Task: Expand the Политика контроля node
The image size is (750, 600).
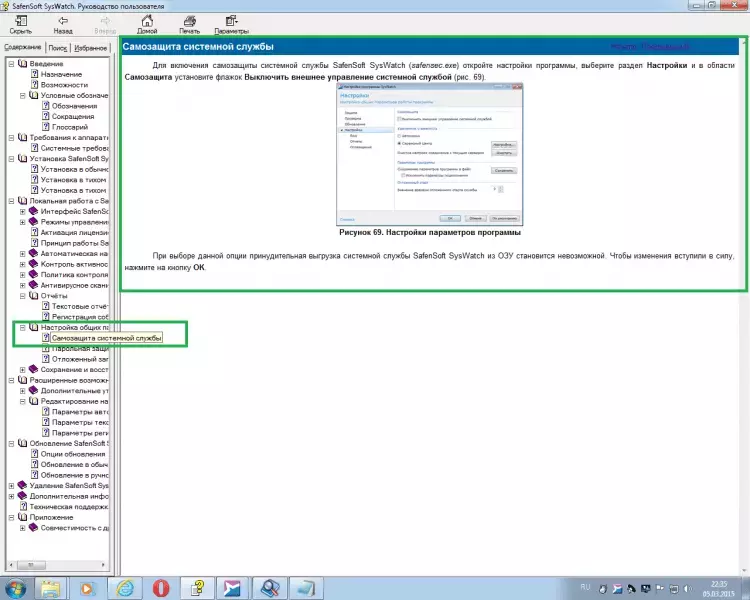Action: [22, 275]
